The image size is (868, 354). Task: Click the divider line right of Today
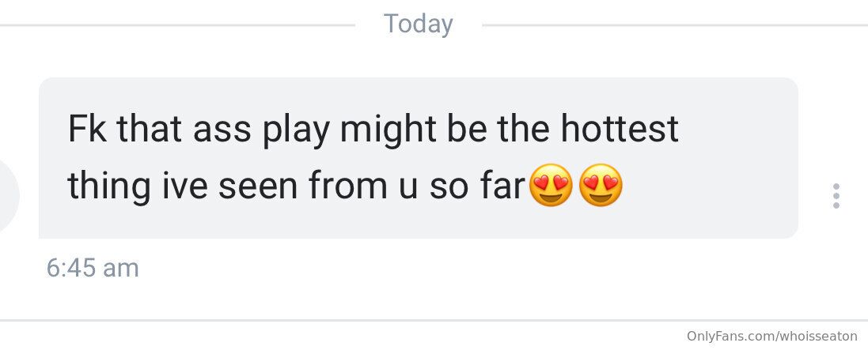(675, 25)
